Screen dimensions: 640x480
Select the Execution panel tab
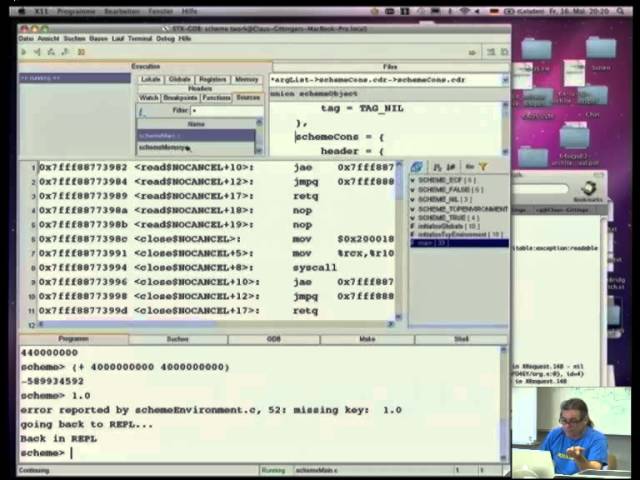145,67
